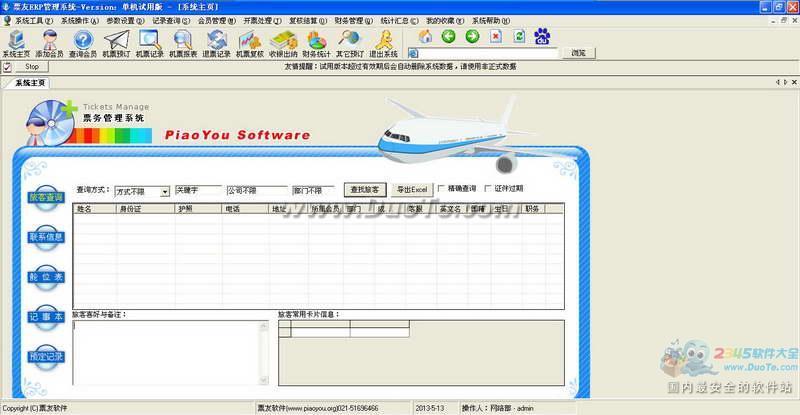Expand the 方式不限 query method dropdown
800x415 pixels.
(165, 192)
